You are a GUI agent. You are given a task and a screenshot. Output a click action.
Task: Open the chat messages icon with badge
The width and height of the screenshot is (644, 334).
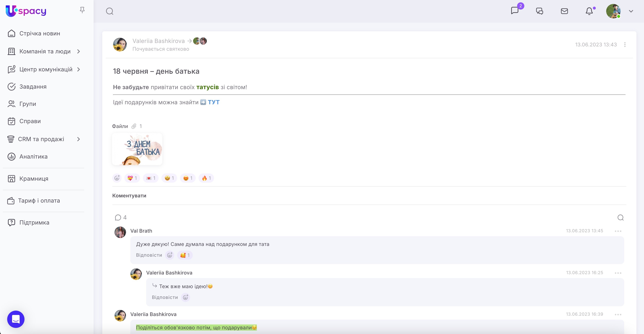[515, 11]
